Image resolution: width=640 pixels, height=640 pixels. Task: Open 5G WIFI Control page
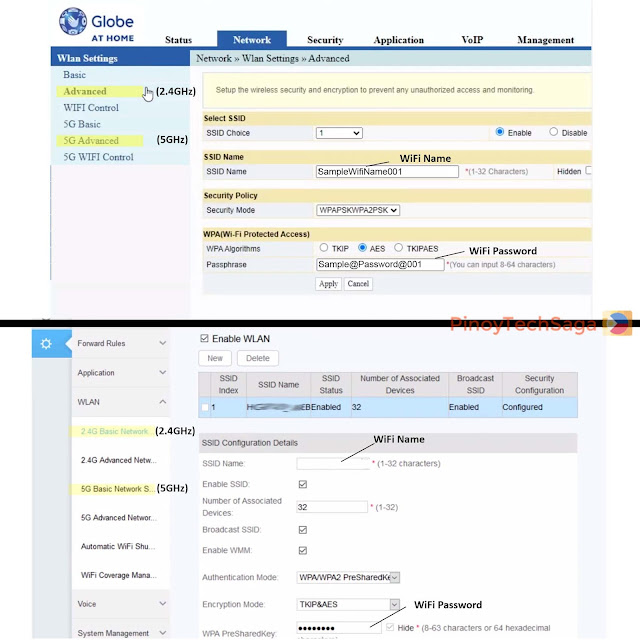pyautogui.click(x=98, y=157)
